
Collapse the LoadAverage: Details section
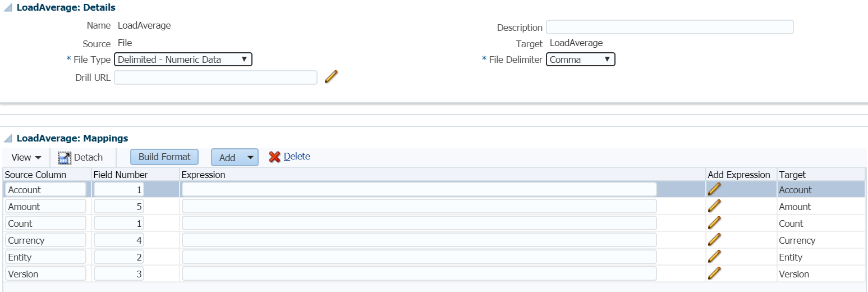coord(8,8)
